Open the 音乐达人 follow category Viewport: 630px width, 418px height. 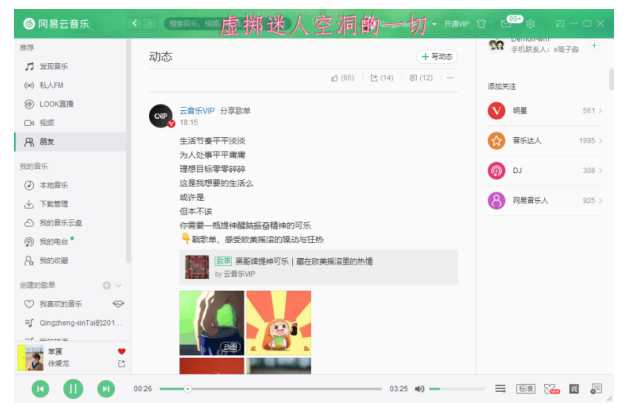click(x=545, y=141)
